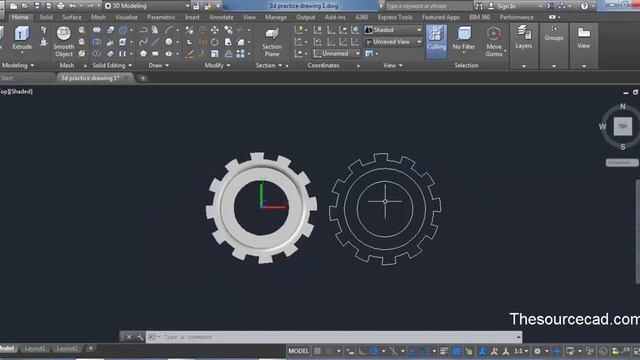The width and height of the screenshot is (640, 360).
Task: Open the 3D Modeling workspace dropdown
Action: coord(147,6)
